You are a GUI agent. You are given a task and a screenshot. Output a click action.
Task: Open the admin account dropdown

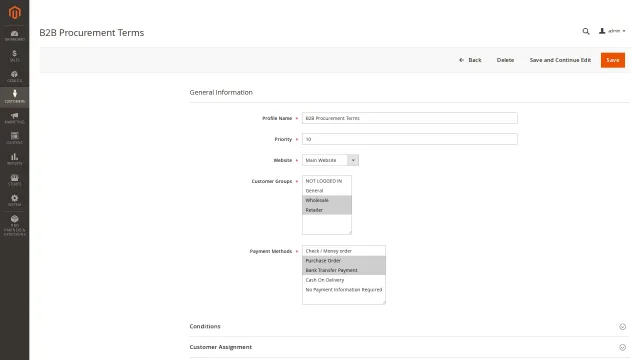(612, 31)
